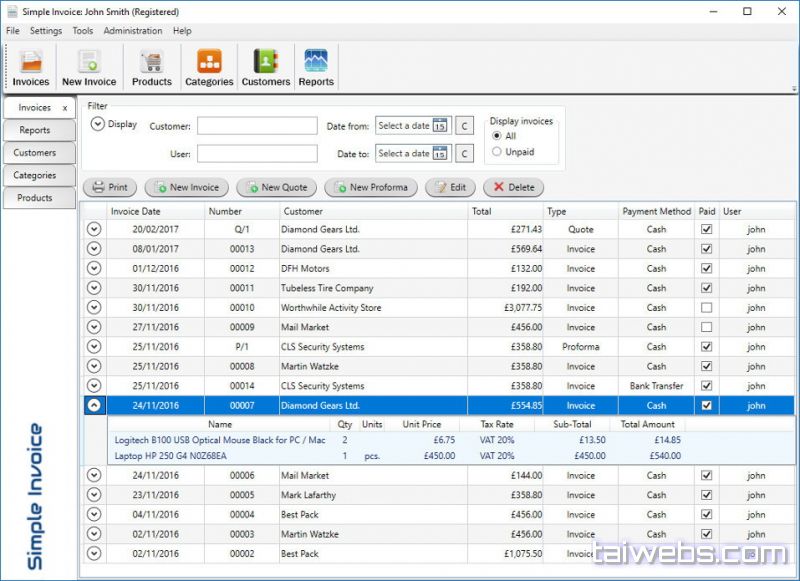
Task: Click the New Invoice toolbar icon
Action: pyautogui.click(x=89, y=67)
